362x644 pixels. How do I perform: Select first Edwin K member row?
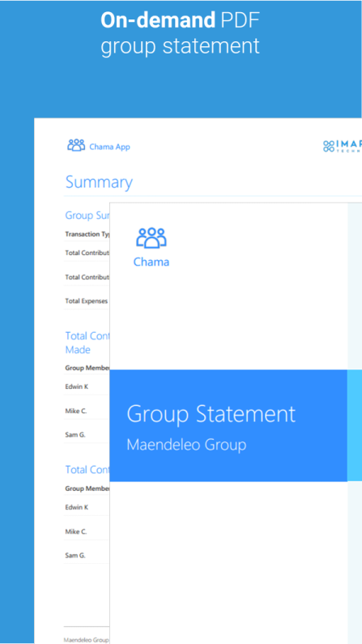pyautogui.click(x=87, y=386)
